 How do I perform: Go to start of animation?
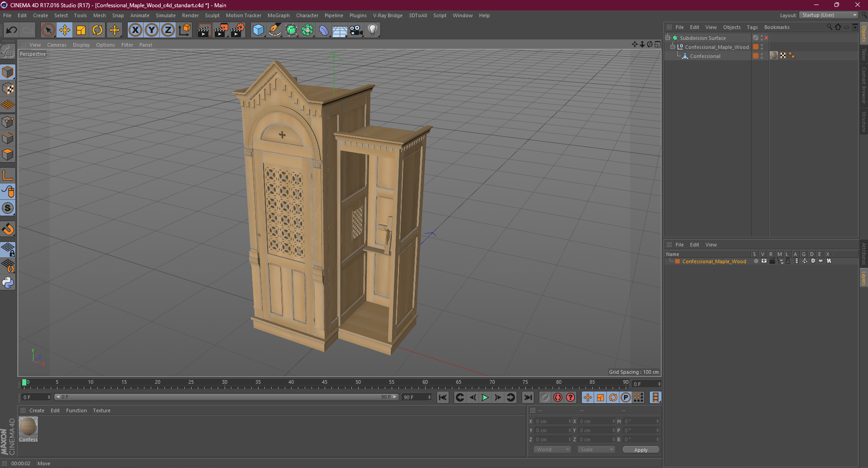pos(443,397)
